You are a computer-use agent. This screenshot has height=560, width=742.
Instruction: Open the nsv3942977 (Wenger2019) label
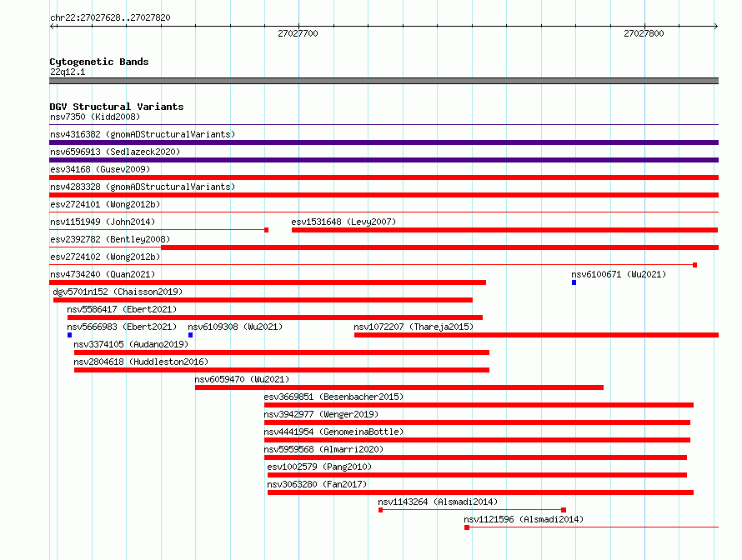pyautogui.click(x=321, y=414)
